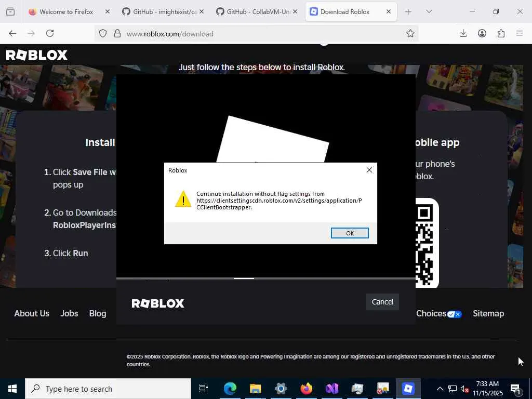Show hidden system tray icons
532x399 pixels.
440,389
